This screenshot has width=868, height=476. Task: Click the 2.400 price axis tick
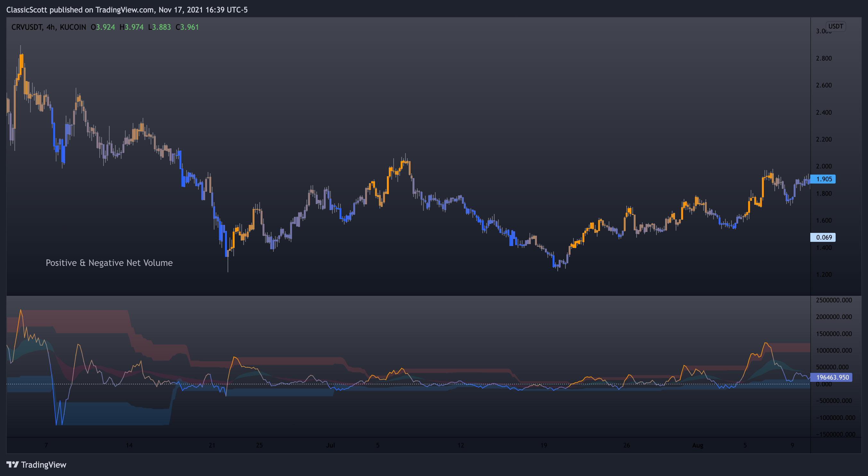(823, 112)
